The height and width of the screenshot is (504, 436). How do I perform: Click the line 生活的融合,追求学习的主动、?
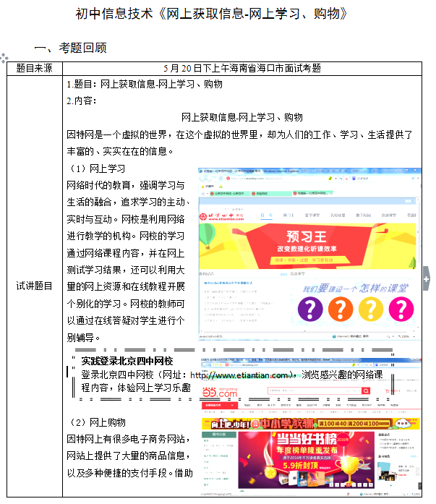pyautogui.click(x=128, y=202)
